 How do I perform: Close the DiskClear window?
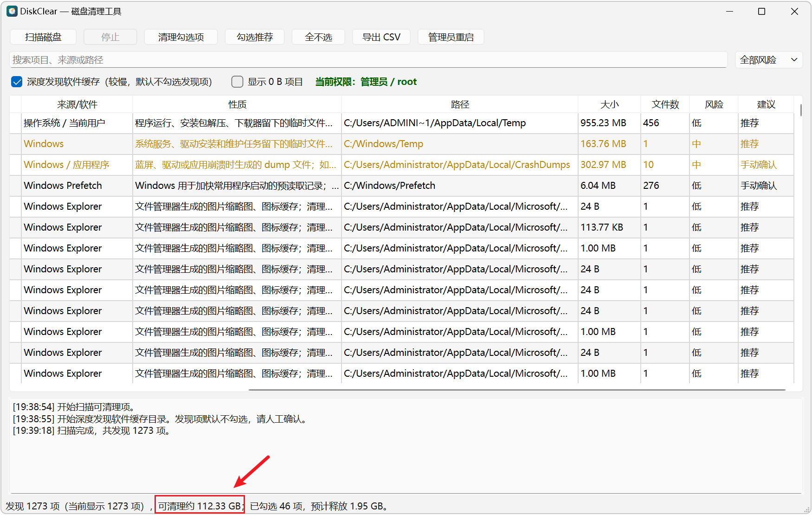(794, 11)
